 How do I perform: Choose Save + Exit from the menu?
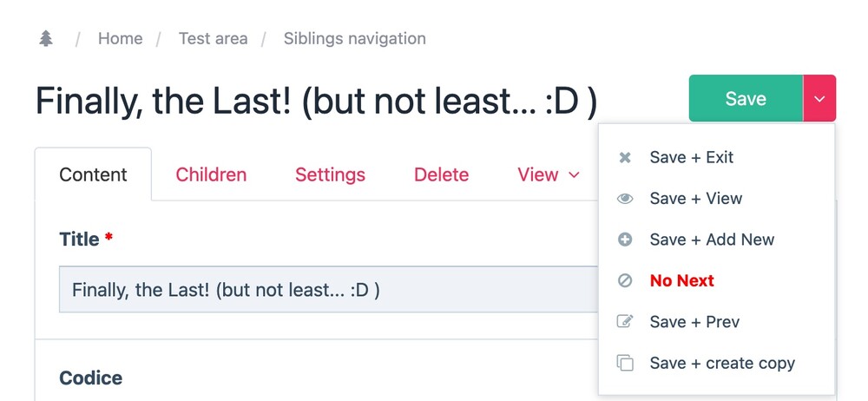pyautogui.click(x=691, y=158)
